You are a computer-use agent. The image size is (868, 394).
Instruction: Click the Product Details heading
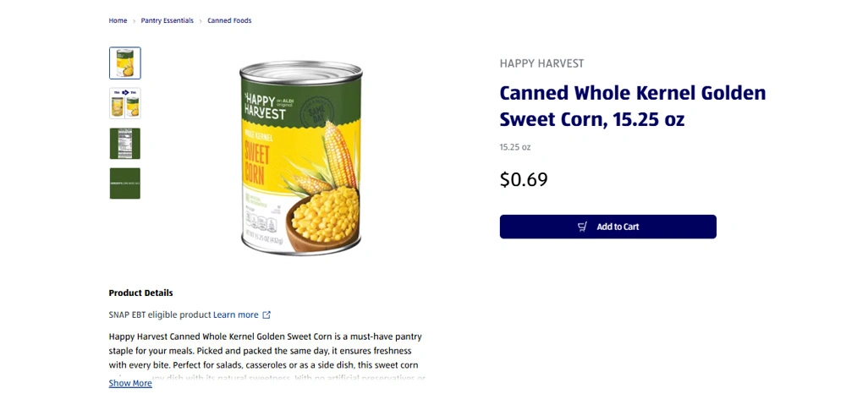(x=140, y=293)
